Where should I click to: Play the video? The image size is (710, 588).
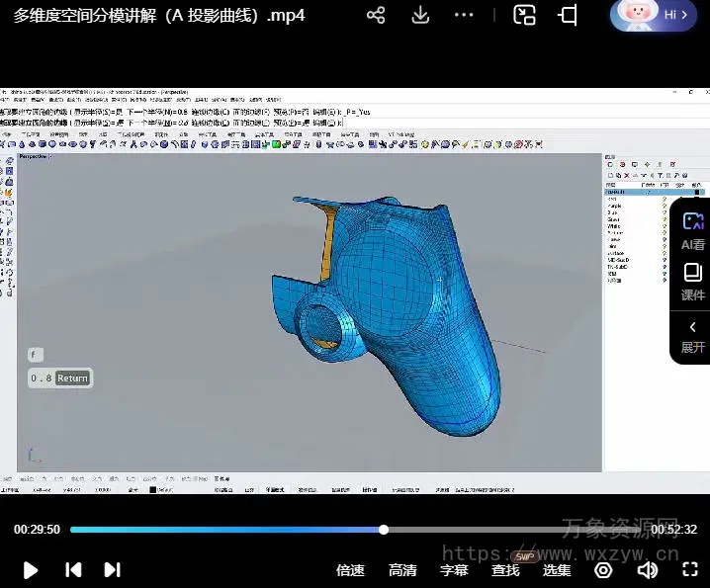click(x=31, y=569)
